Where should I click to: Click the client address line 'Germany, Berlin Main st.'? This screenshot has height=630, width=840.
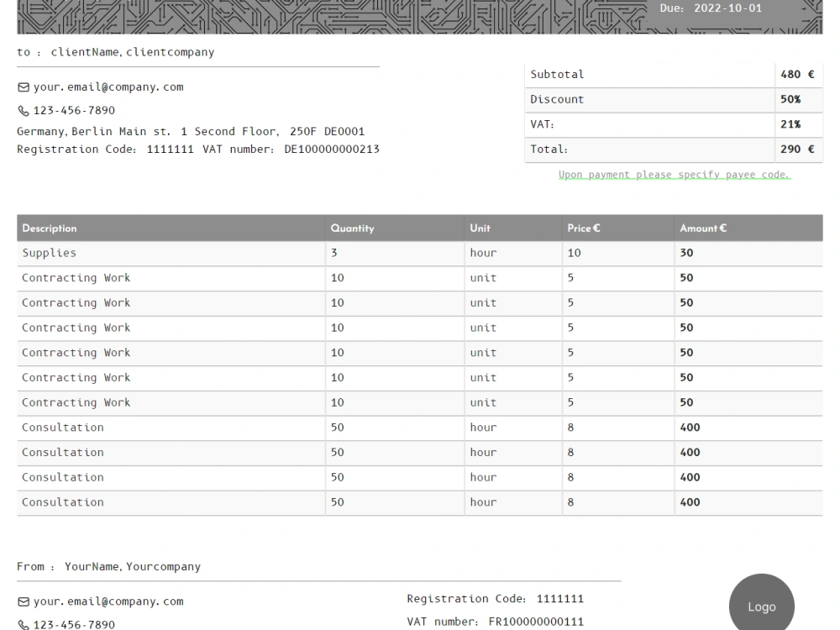(x=94, y=131)
